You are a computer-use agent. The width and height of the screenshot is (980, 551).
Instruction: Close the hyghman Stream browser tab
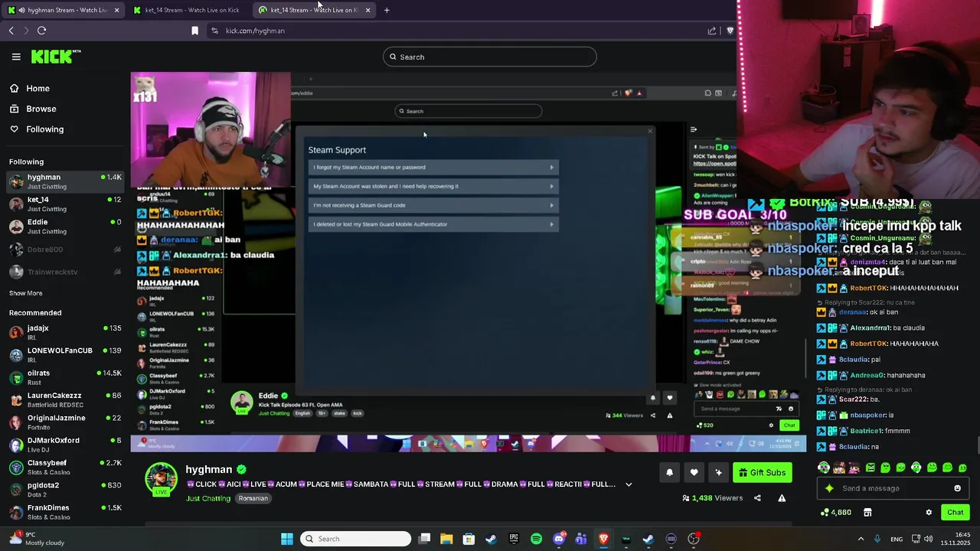(x=116, y=10)
